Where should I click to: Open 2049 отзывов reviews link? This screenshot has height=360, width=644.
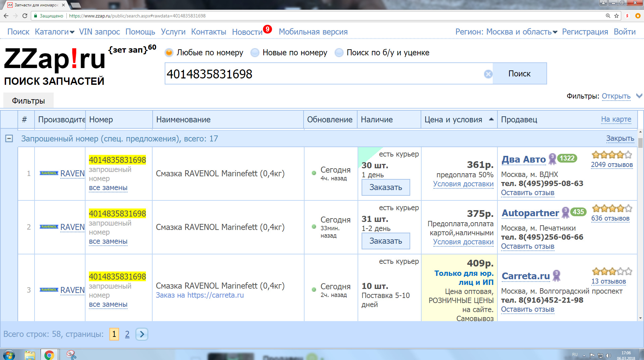(612, 165)
